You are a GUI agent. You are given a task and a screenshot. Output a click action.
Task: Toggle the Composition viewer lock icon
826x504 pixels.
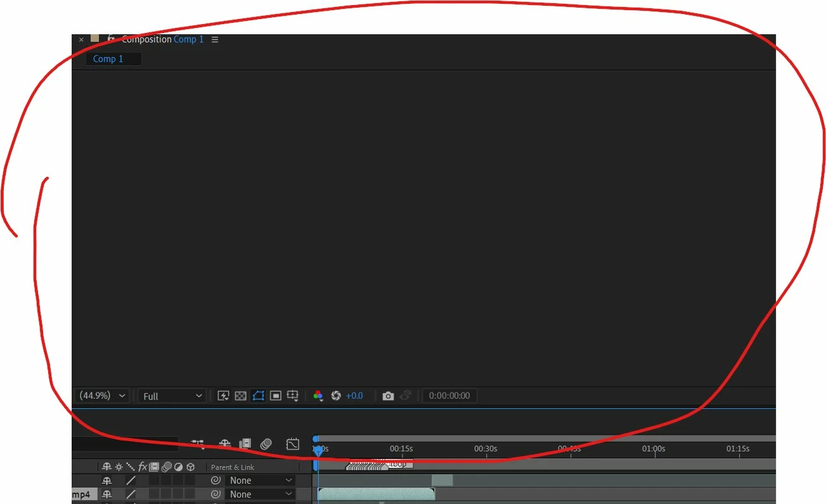(x=112, y=39)
